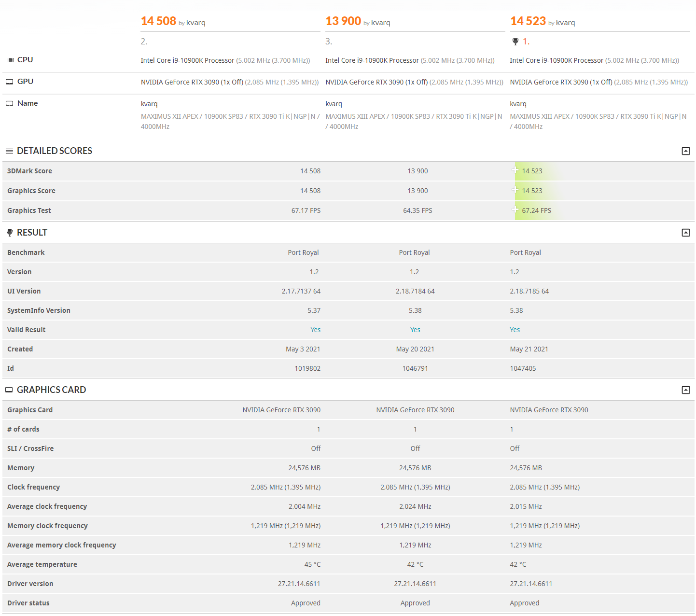Select the Id value 1047405
Viewport: 696px width, 616px height.
coord(523,368)
